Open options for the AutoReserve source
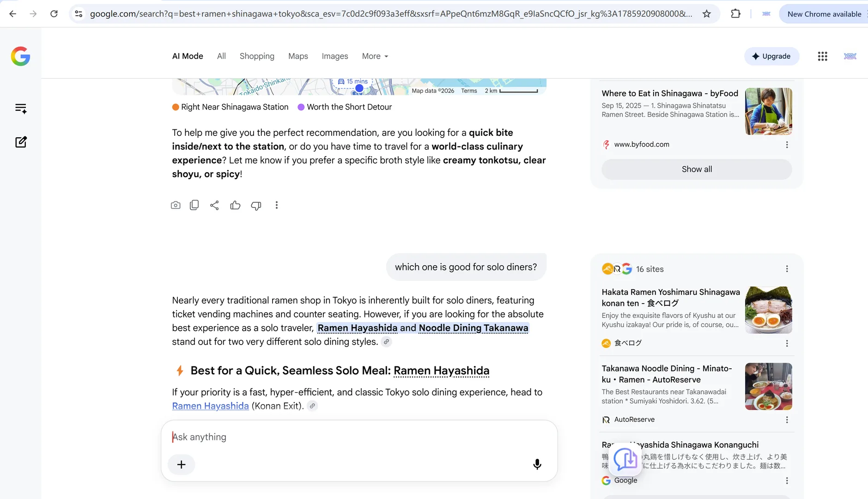 click(x=787, y=420)
